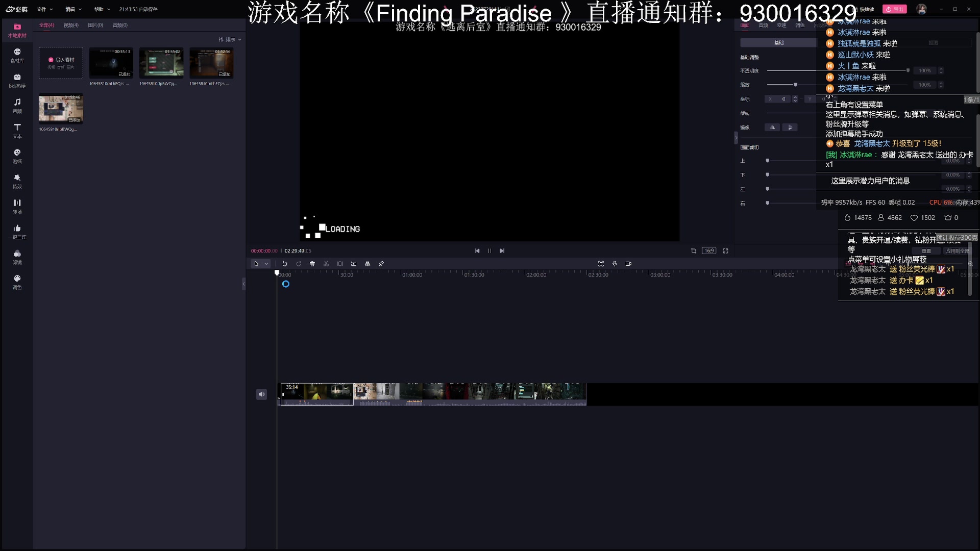This screenshot has height=551, width=980.
Task: Select the first timeline clip labeled 35:14
Action: point(317,394)
